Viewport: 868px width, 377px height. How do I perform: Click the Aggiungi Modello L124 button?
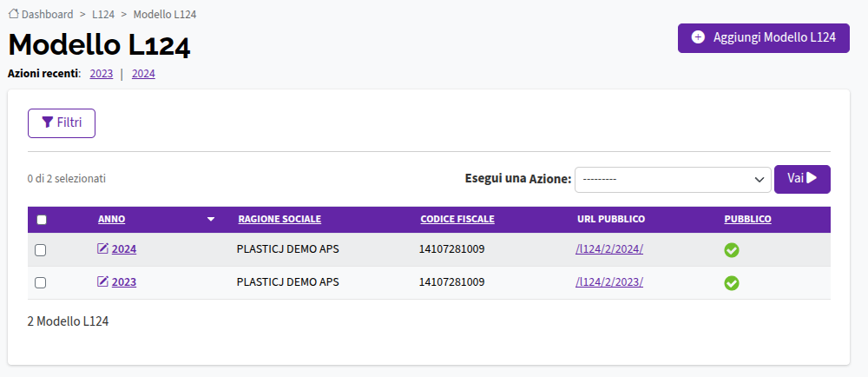(x=763, y=37)
